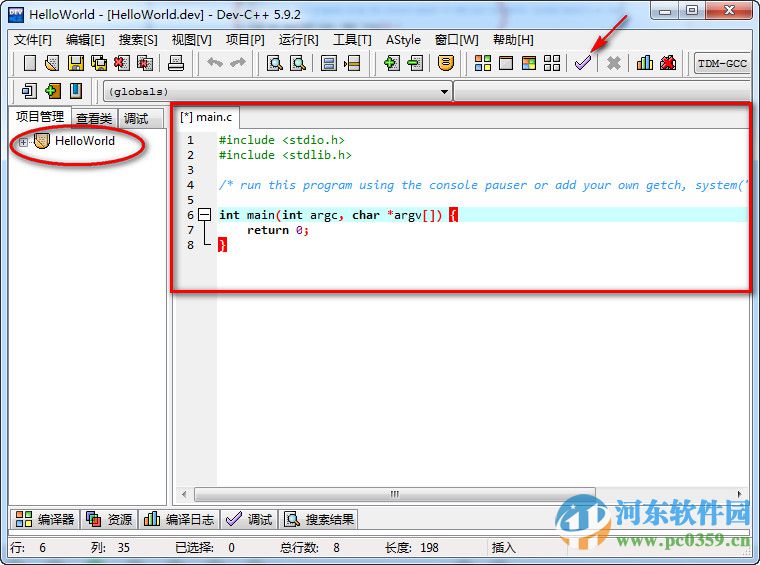Click the Add to project icon
Screen dimensions: 760x565
[392, 63]
